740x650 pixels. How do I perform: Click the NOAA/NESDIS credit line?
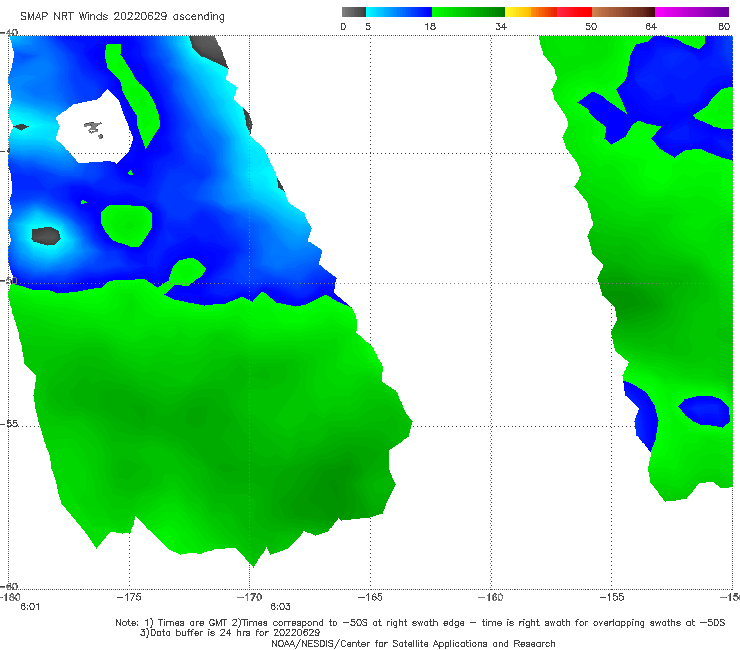[x=413, y=643]
